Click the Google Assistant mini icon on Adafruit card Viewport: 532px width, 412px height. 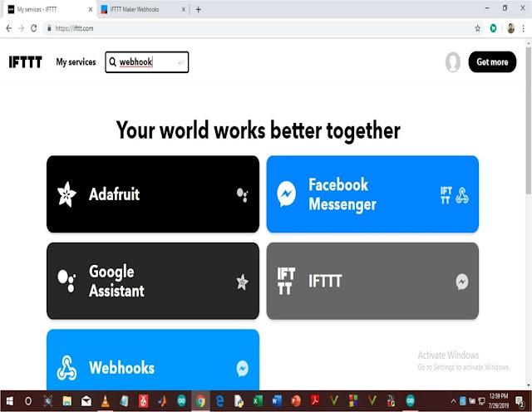[x=242, y=195]
